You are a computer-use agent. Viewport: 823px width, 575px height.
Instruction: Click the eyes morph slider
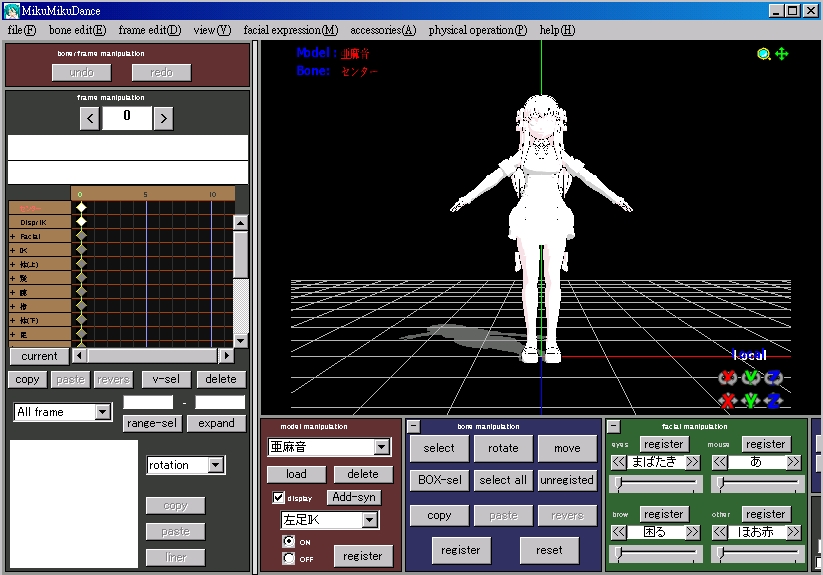(x=656, y=483)
